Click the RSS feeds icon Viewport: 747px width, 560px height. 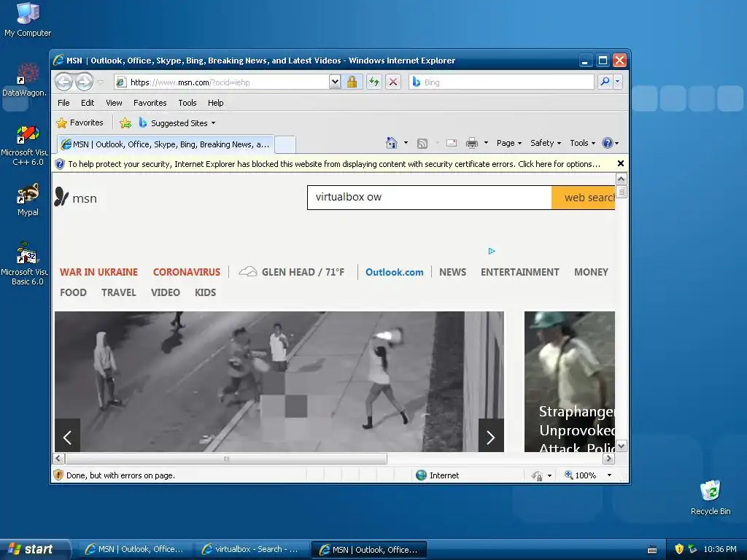click(422, 144)
